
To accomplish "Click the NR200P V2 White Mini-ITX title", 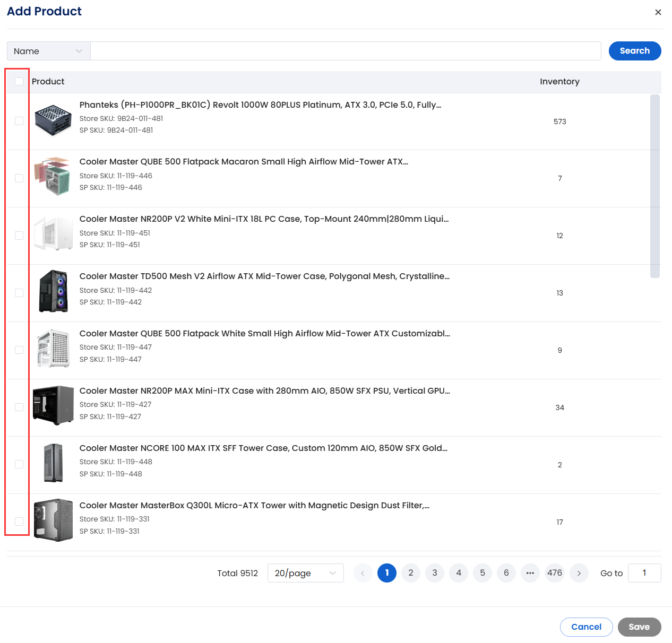I will tap(264, 219).
